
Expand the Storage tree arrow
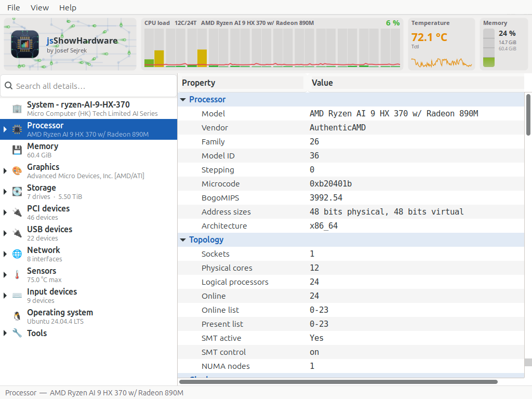pos(5,192)
